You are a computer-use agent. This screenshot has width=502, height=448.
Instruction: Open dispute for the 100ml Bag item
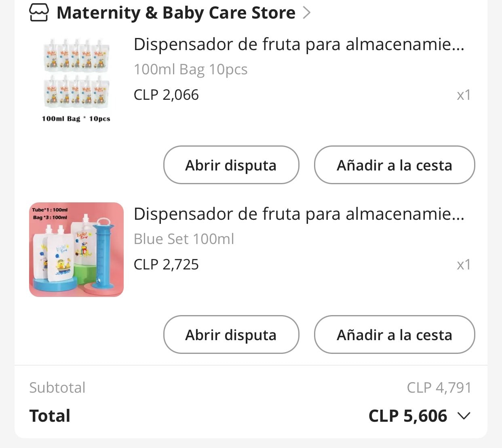pyautogui.click(x=231, y=165)
